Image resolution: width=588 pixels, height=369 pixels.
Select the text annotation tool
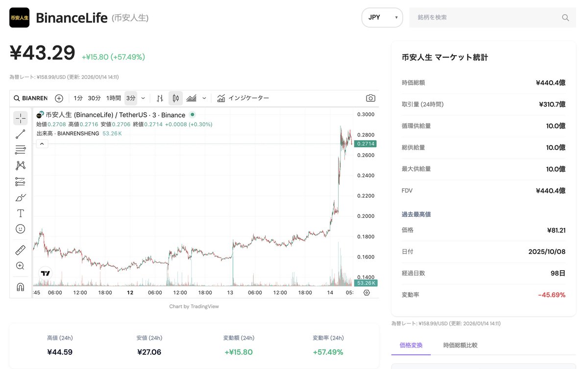(x=20, y=213)
